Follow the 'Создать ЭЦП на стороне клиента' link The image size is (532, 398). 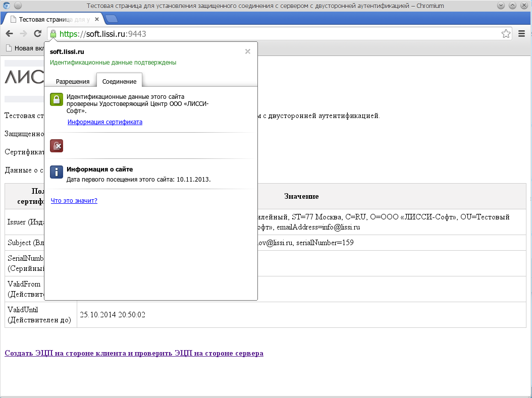(x=134, y=353)
